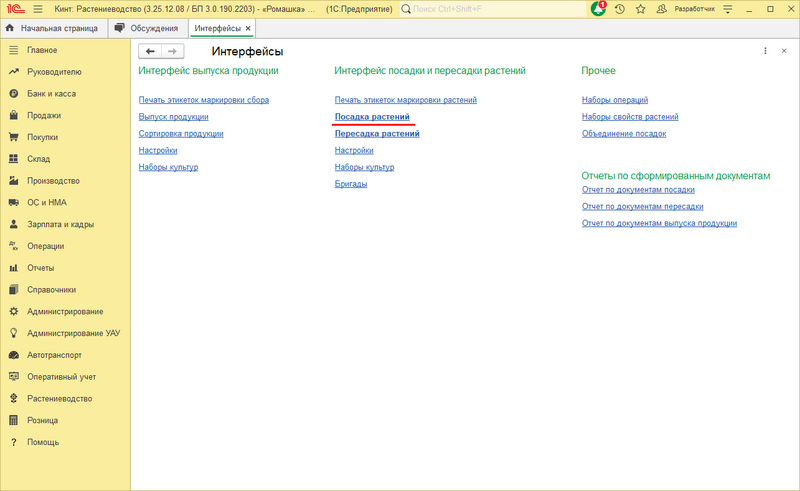Click the Руководителю chart icon
The width and height of the screenshot is (800, 491).
coord(14,72)
